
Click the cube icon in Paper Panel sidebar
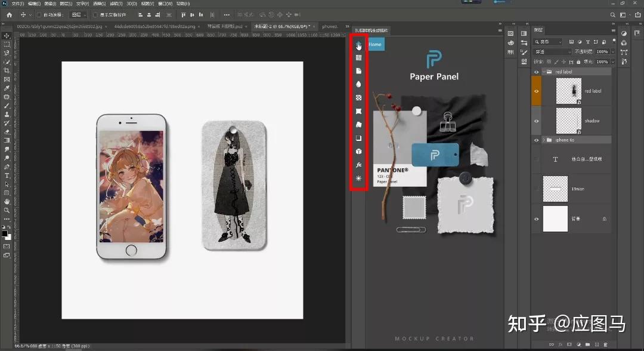[x=358, y=152]
